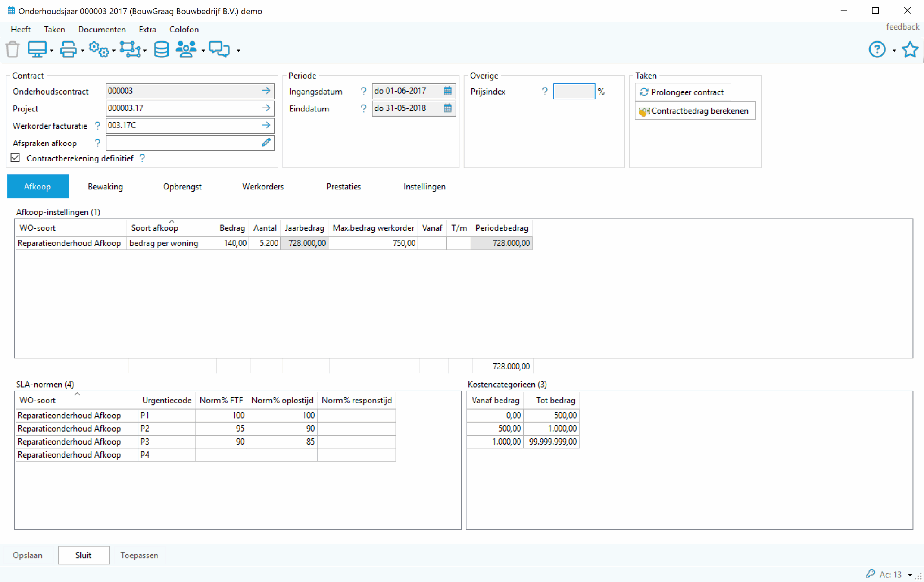Click the Prolongeer contract button
The width and height of the screenshot is (924, 582).
pos(682,92)
